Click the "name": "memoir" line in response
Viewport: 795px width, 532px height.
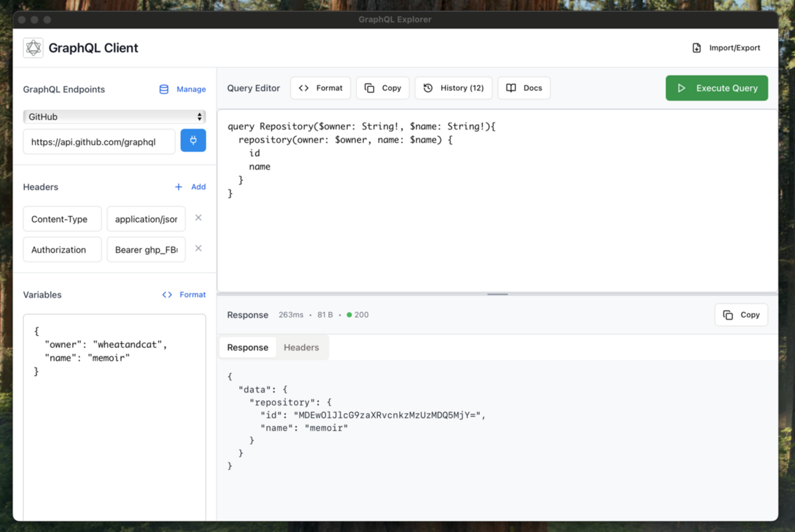pyautogui.click(x=305, y=428)
